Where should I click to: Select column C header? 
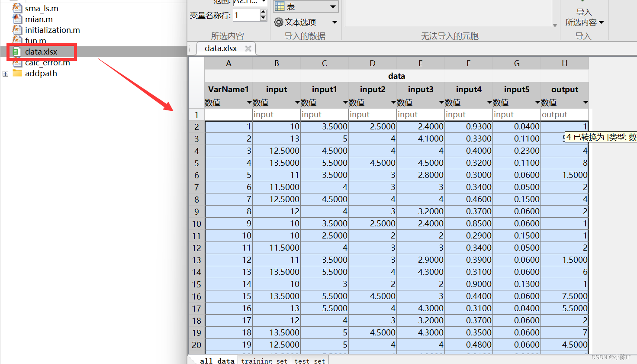[325, 63]
